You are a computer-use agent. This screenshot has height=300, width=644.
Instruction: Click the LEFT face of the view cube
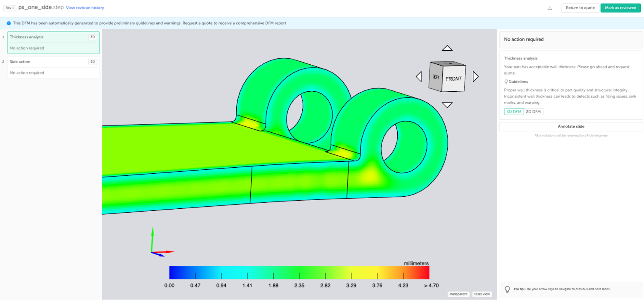click(x=436, y=76)
